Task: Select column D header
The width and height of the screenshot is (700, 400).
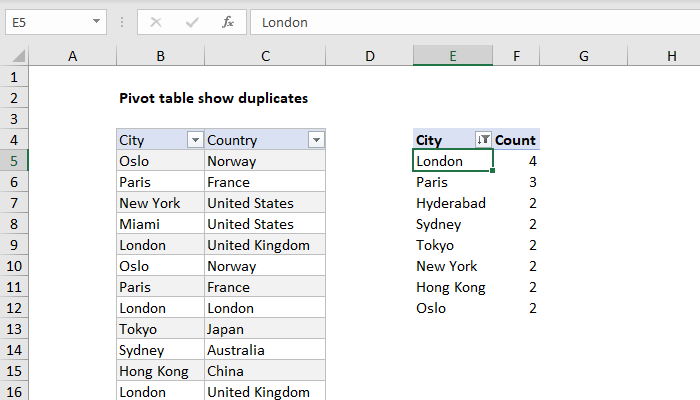Action: pos(370,56)
